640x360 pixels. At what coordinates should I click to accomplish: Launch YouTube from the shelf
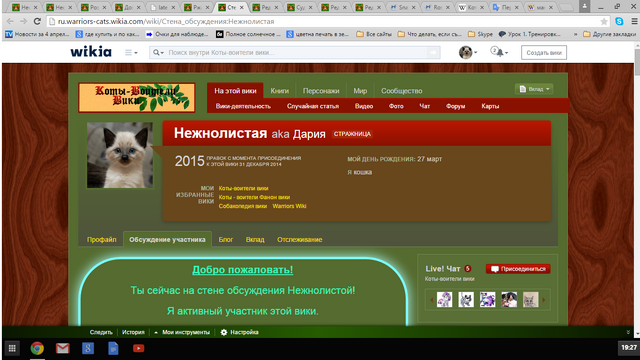[138, 349]
